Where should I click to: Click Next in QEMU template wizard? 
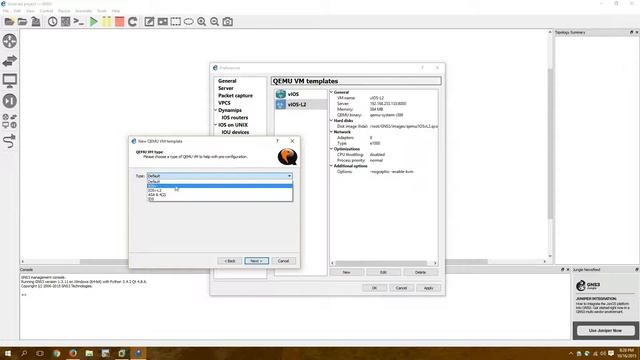pos(256,261)
